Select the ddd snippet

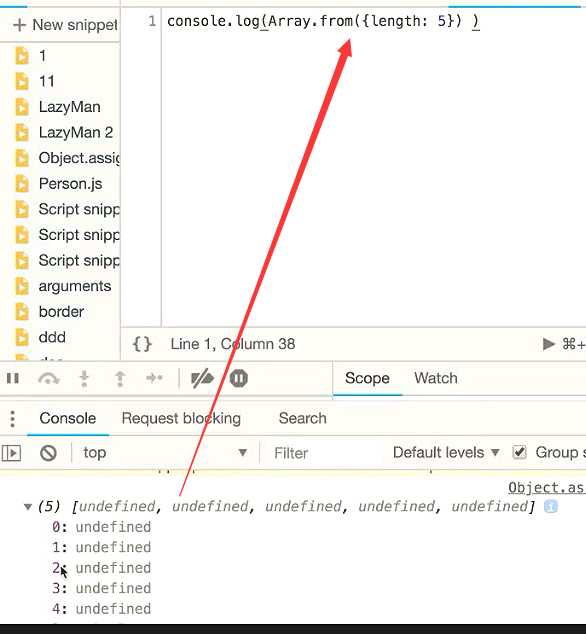click(52, 337)
